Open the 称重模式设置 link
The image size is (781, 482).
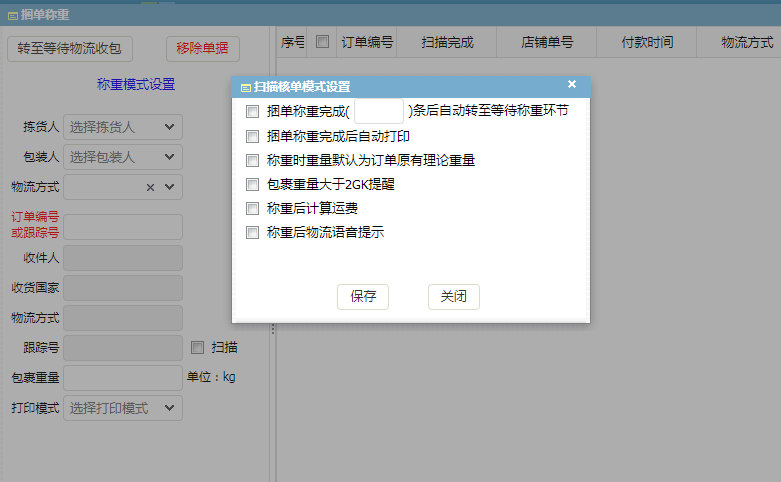(136, 84)
